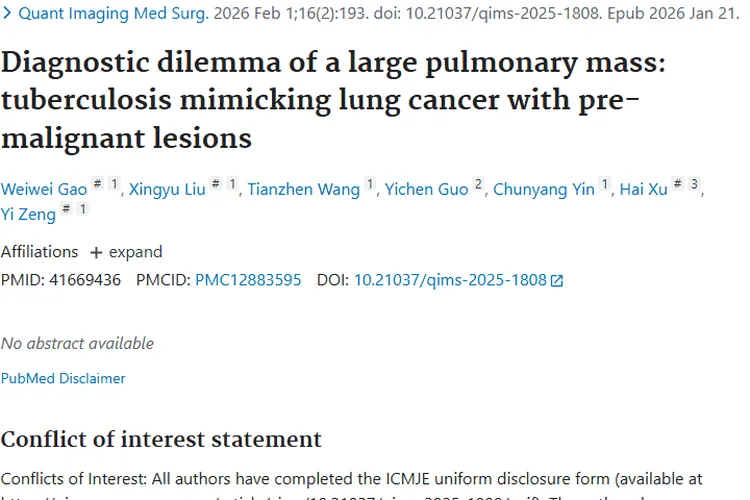Open author Weiwei Gao's link
750x500 pixels.
coord(44,189)
